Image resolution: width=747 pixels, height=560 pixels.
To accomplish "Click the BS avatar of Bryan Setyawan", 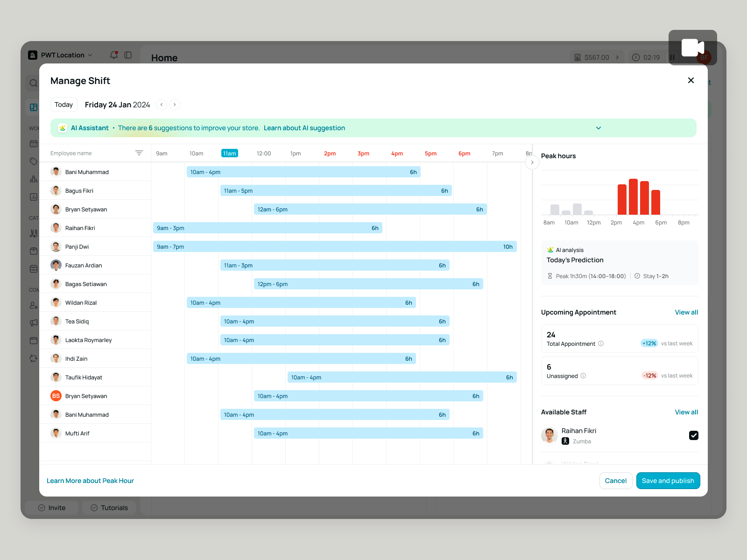I will (x=56, y=396).
